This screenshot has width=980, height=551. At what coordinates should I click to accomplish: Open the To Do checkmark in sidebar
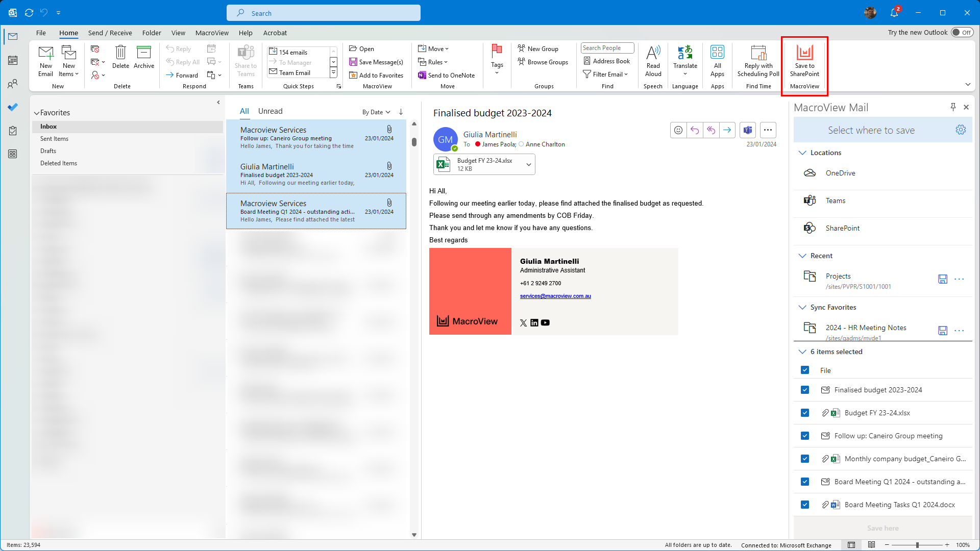[x=13, y=107]
